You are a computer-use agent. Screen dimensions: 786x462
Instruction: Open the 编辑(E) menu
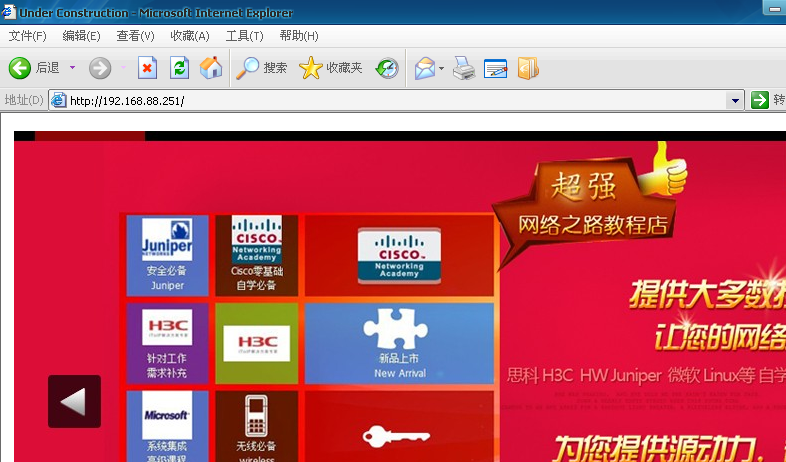tap(81, 36)
